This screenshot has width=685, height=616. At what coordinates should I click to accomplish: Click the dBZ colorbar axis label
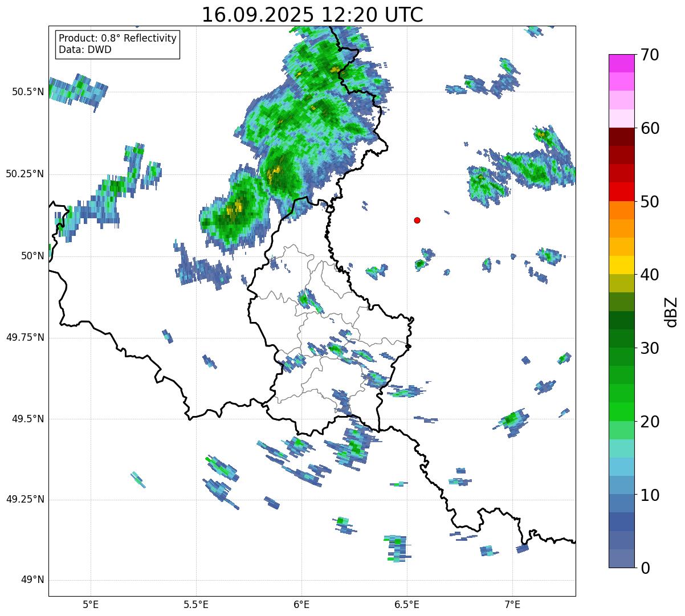click(671, 311)
